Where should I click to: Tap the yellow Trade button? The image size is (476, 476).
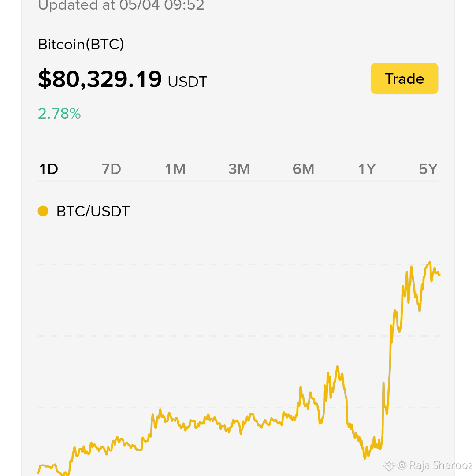[404, 78]
